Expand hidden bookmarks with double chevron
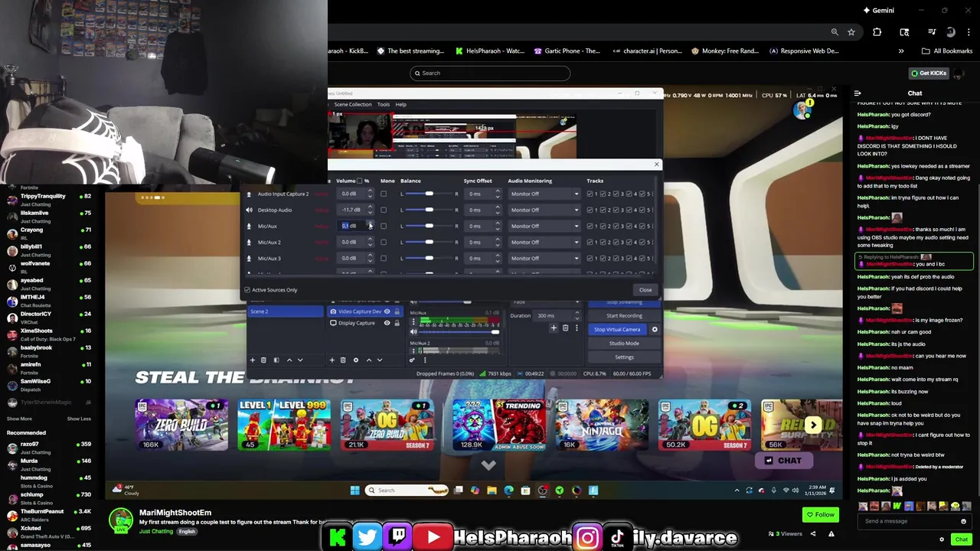This screenshot has height=551, width=980. [x=901, y=51]
